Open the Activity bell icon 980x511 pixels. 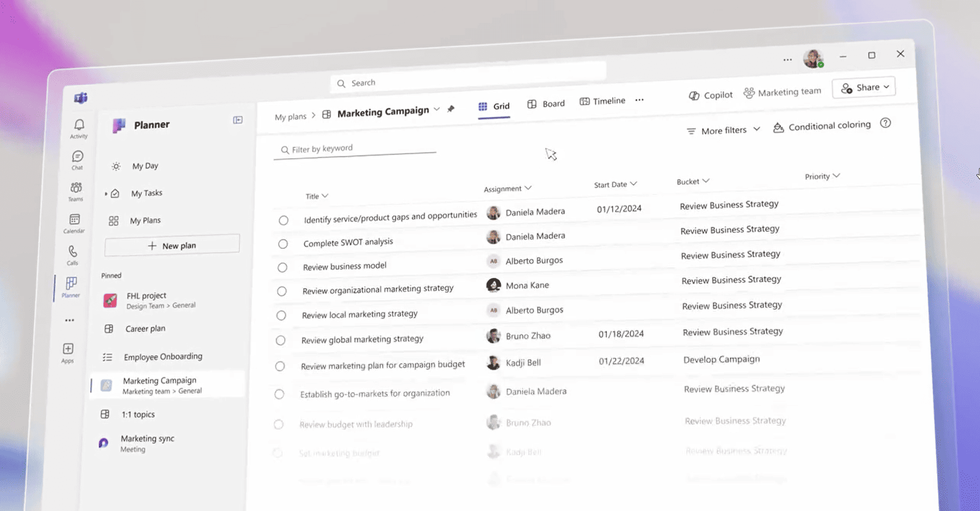(x=79, y=126)
